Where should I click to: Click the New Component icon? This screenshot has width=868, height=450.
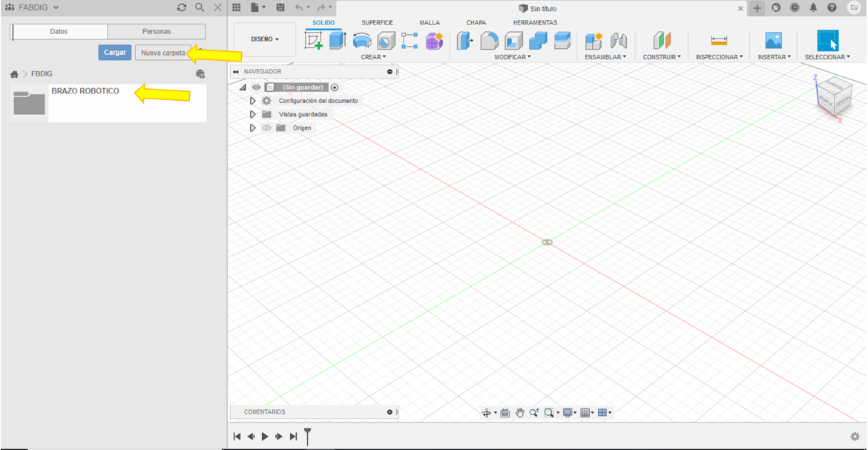[594, 41]
